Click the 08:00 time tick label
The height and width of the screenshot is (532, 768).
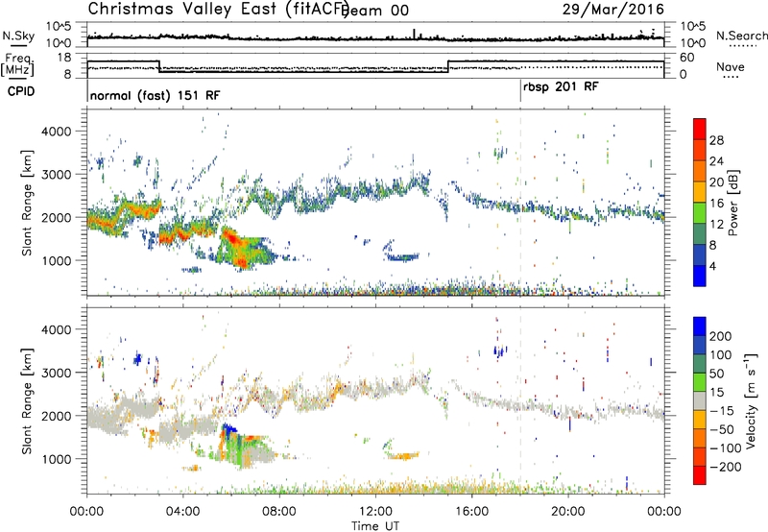click(279, 512)
